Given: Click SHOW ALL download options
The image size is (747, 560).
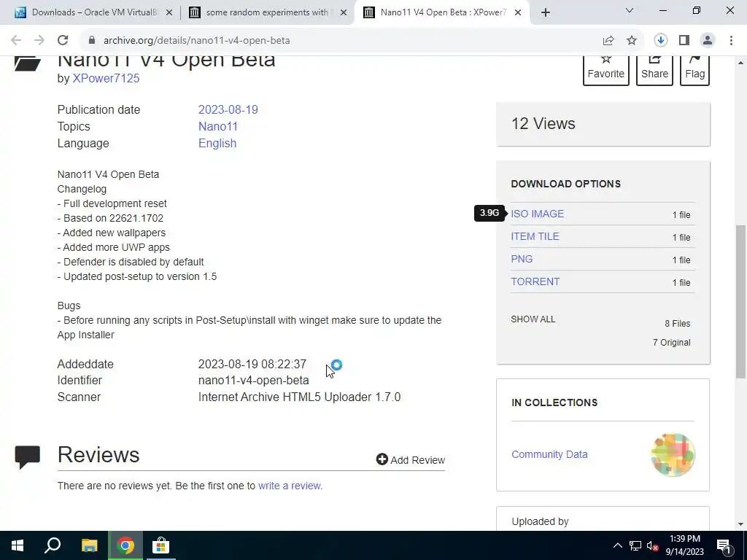Looking at the screenshot, I should pos(533,319).
